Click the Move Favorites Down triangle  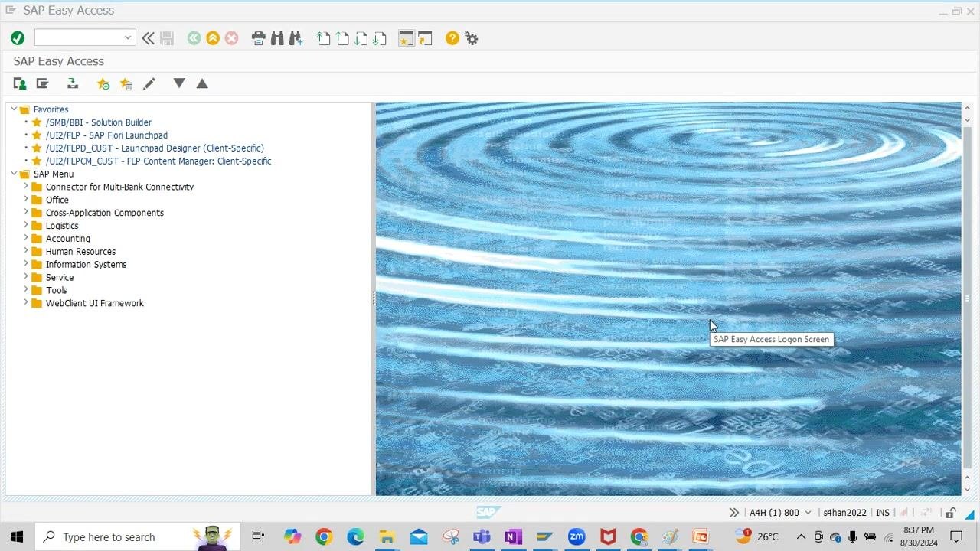(x=179, y=83)
